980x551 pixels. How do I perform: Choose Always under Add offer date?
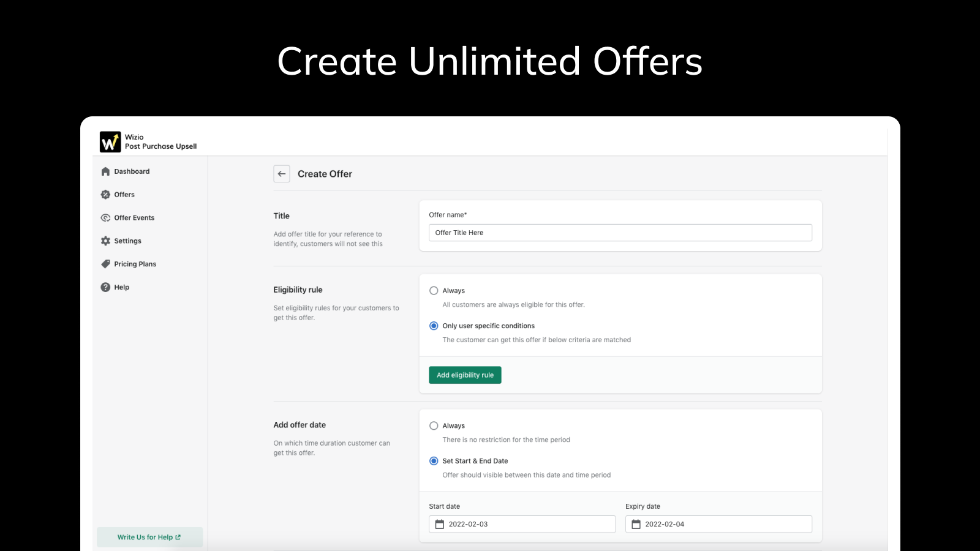434,425
